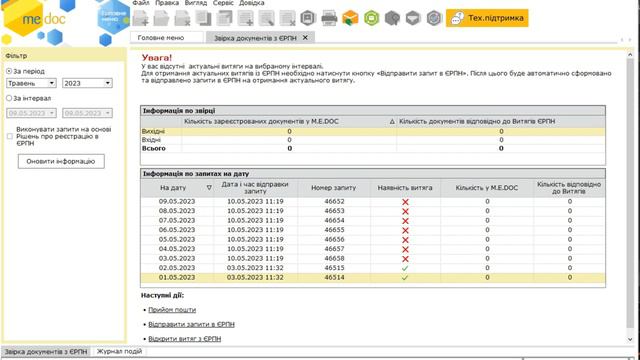Open the Прийом пошти link
The height and width of the screenshot is (360, 640).
[172, 310]
